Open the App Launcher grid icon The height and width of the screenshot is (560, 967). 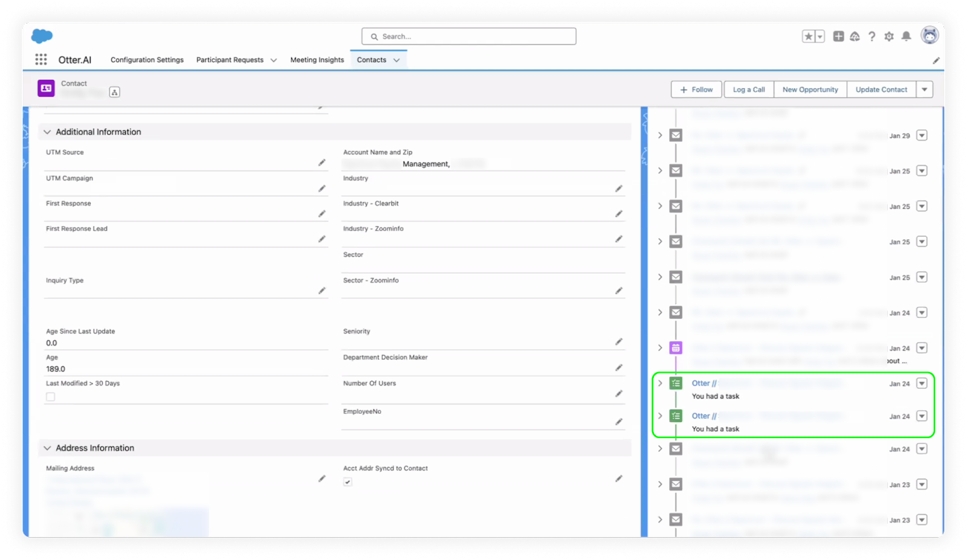(x=41, y=59)
